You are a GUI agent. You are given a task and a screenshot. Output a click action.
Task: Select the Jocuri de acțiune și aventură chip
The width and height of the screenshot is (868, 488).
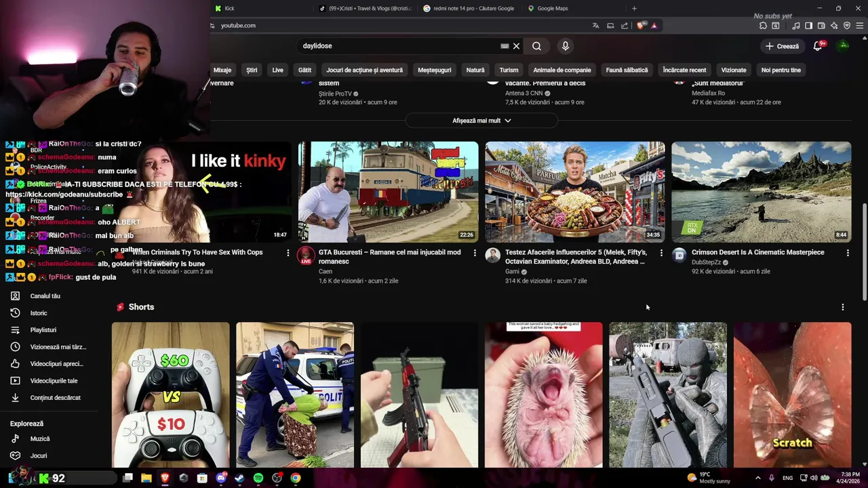pyautogui.click(x=365, y=70)
